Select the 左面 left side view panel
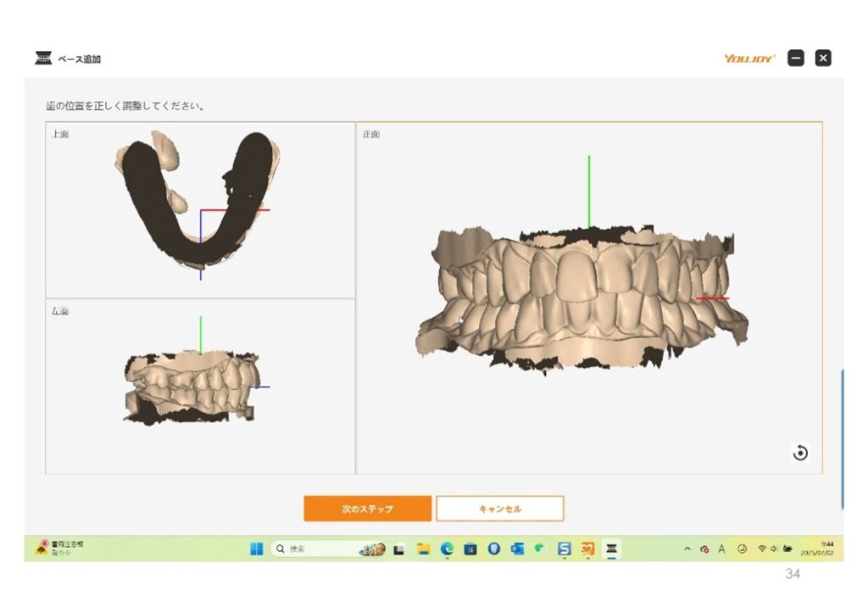 (x=200, y=386)
